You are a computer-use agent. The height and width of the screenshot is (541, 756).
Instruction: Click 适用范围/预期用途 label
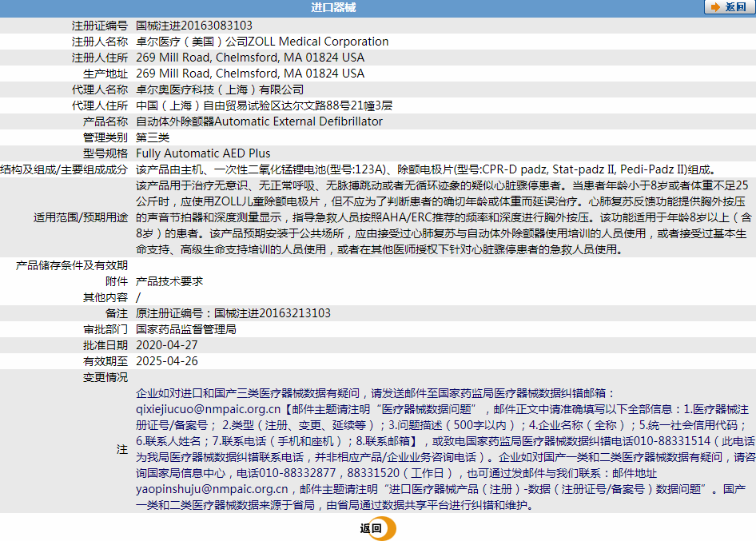pos(81,217)
